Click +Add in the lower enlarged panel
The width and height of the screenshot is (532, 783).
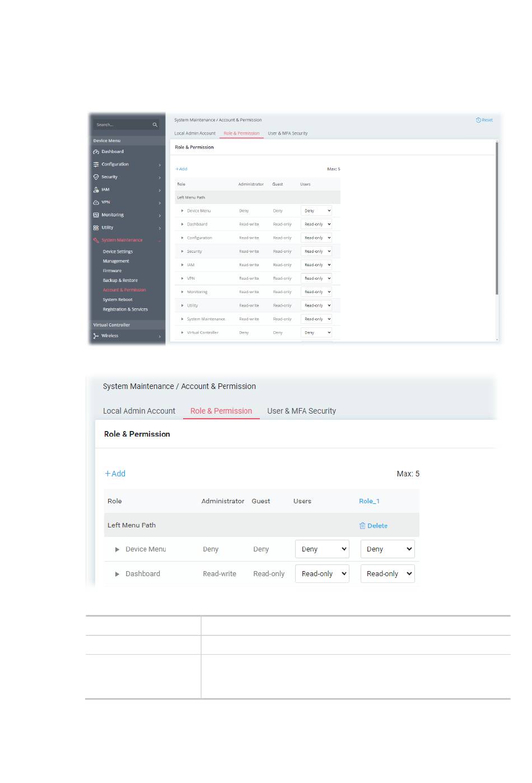pos(115,474)
